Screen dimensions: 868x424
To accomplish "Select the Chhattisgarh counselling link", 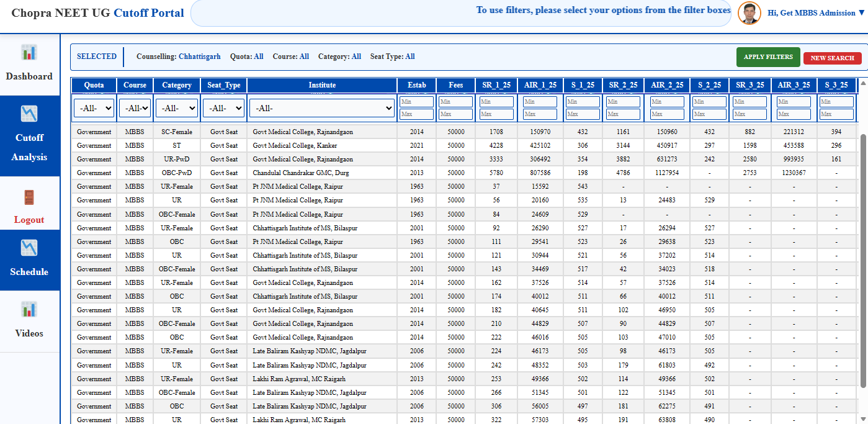I will [x=199, y=56].
